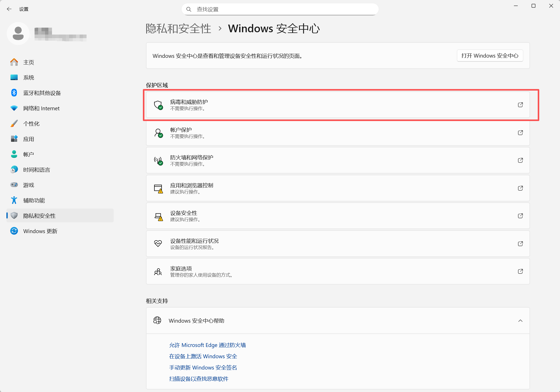Collapse the Windows 安全中心帮助 section
Image resolution: width=560 pixels, height=392 pixels.
pyautogui.click(x=520, y=321)
